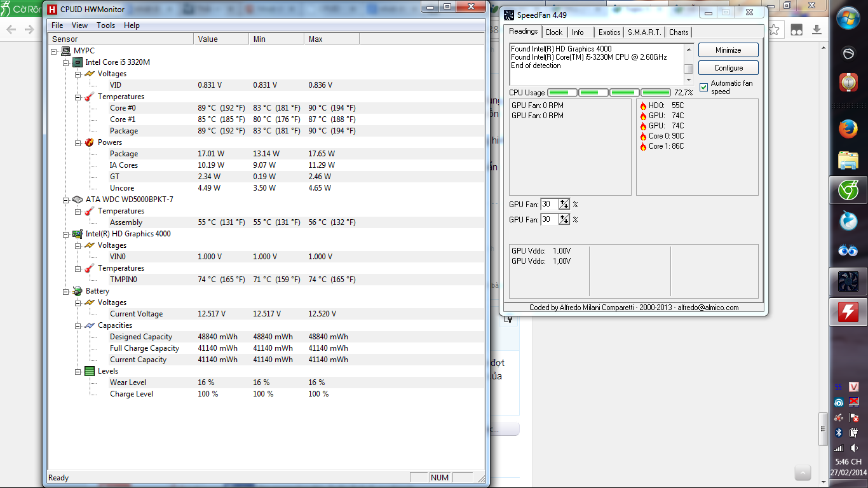Open the Windows Start orb

[x=848, y=18]
